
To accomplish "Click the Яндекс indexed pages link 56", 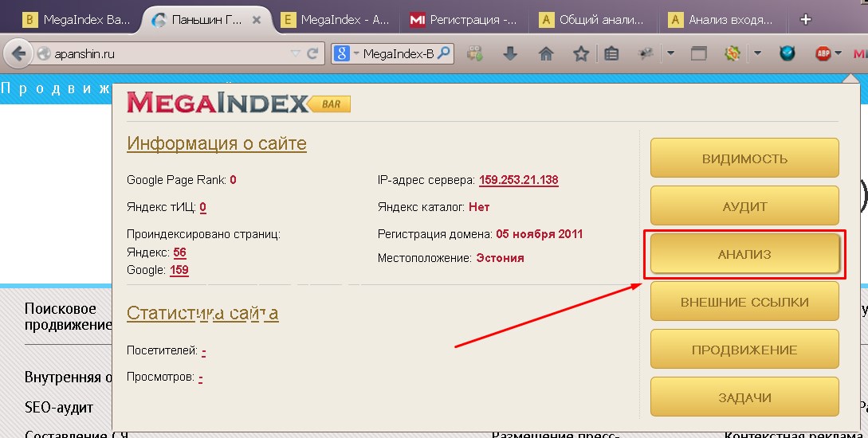I will click(x=179, y=252).
